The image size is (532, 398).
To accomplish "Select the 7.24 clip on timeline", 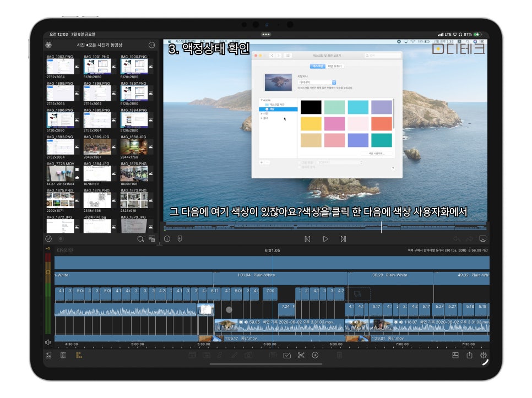I will pos(285,309).
